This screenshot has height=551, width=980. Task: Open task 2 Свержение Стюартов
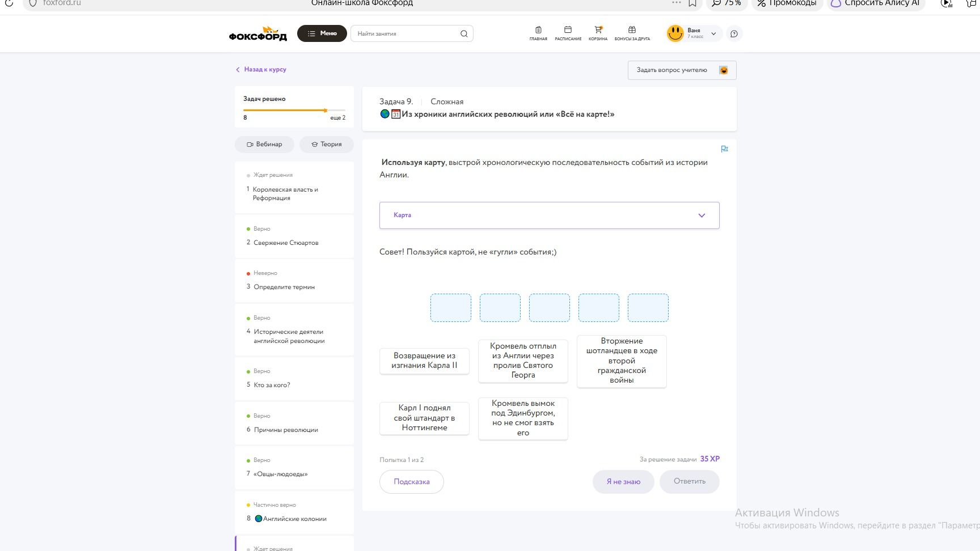coord(294,236)
